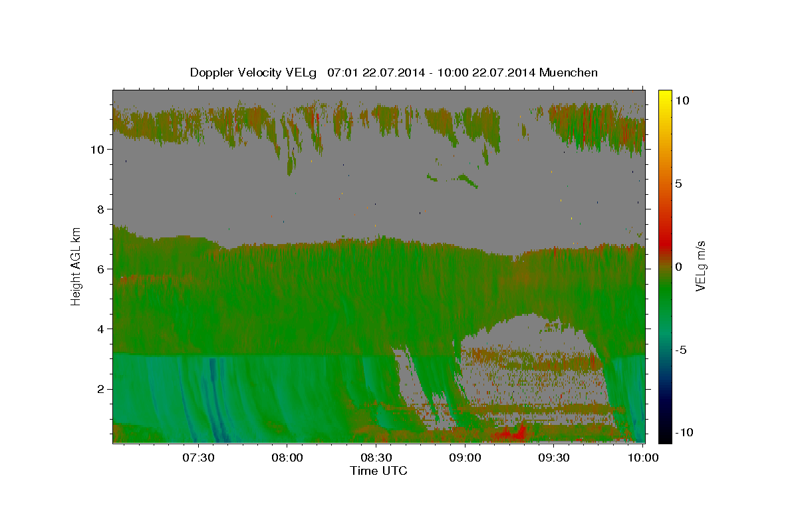Click the 'Time UTC' axis title
Screen dimensions: 798x532
tap(378, 471)
